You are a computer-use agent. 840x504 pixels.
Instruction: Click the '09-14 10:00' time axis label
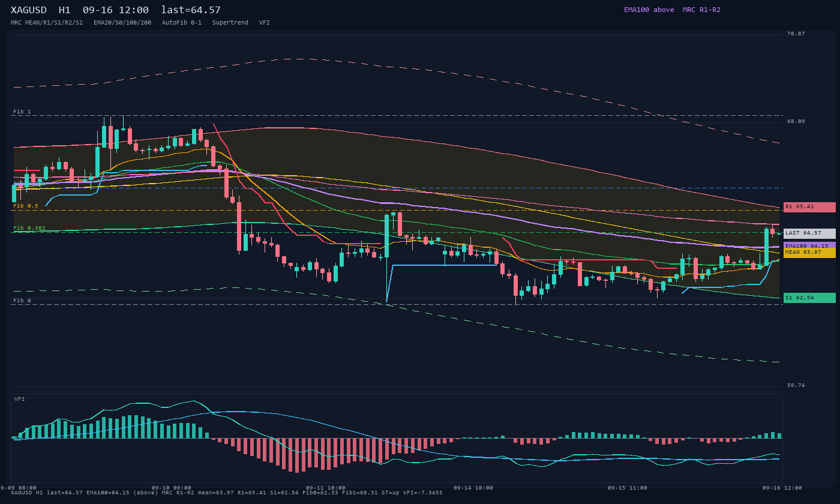[473, 488]
